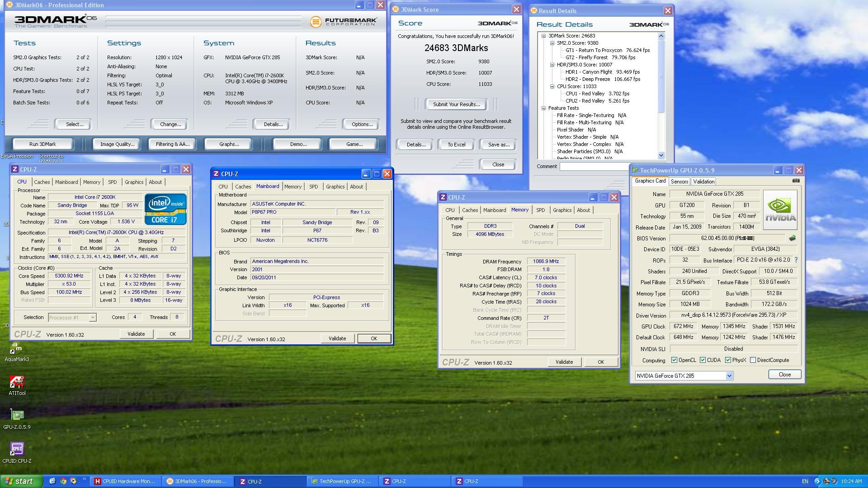Click the Comment input field in Result Details
868x488 pixels.
(x=594, y=167)
